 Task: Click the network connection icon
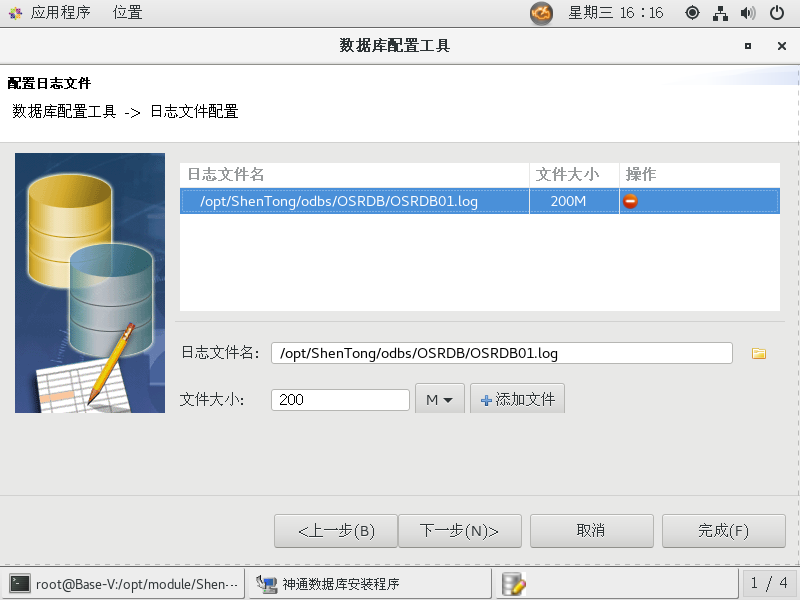(720, 13)
